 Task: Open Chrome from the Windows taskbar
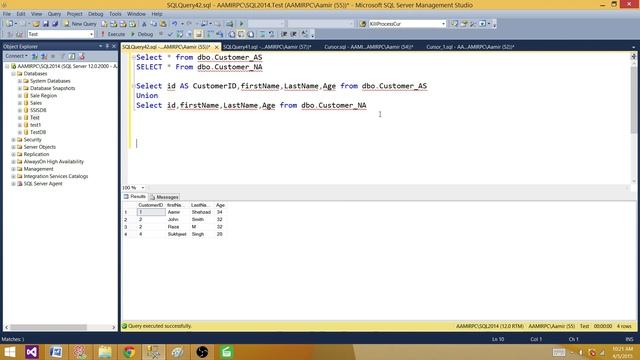[129, 352]
